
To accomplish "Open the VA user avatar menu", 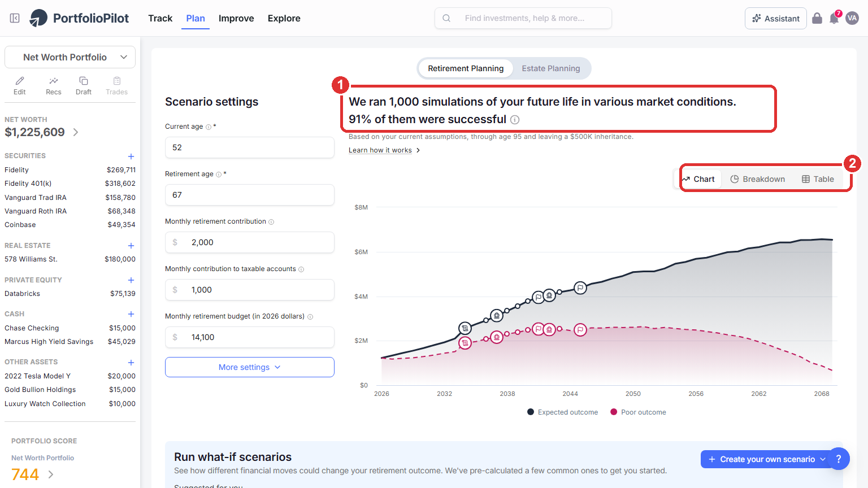I will click(x=852, y=18).
